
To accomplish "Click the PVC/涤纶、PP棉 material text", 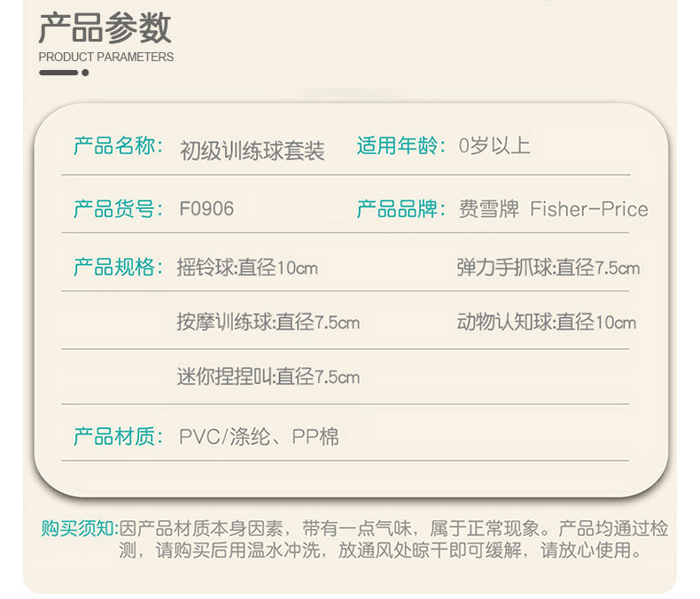I will (259, 437).
